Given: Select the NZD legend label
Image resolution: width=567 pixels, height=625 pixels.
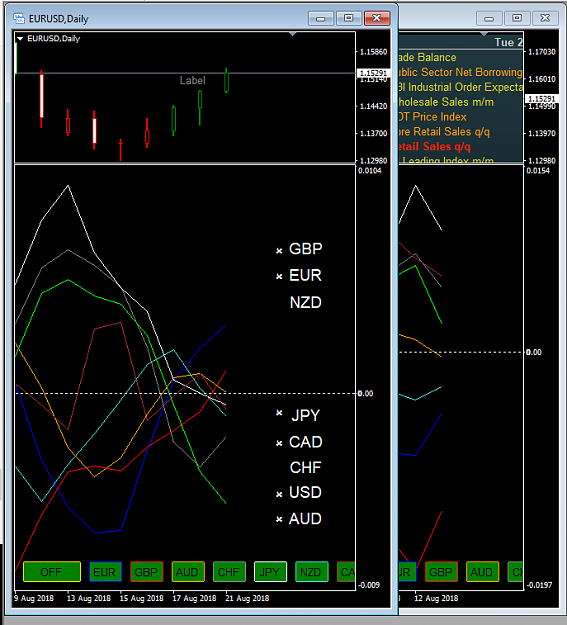Looking at the screenshot, I should pos(305,303).
